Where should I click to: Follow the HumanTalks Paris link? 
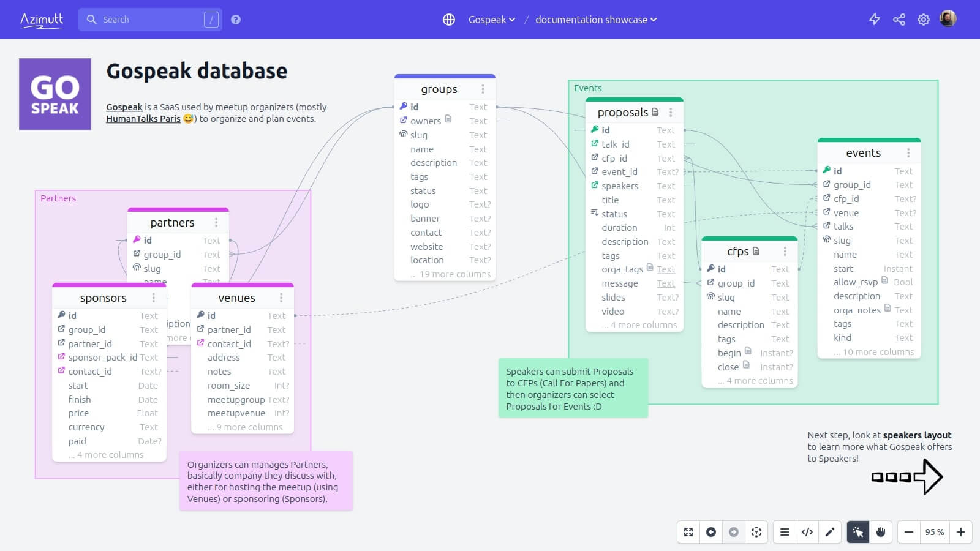(143, 119)
